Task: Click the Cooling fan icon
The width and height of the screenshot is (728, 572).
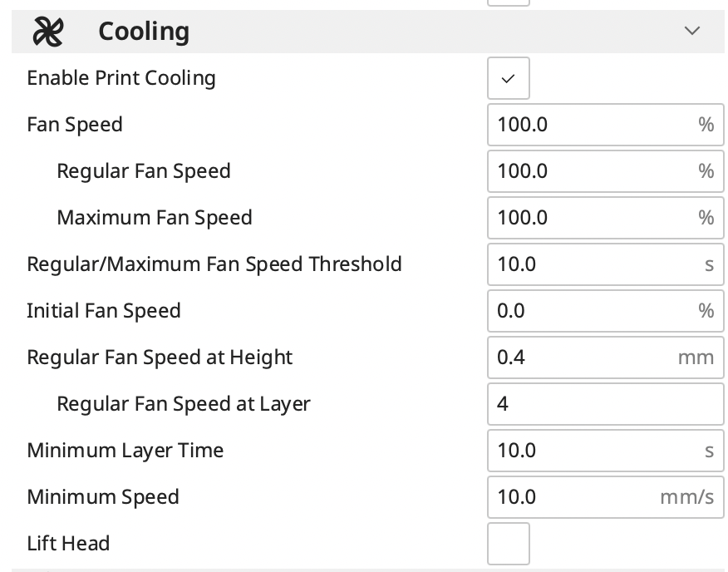Action: click(x=48, y=32)
